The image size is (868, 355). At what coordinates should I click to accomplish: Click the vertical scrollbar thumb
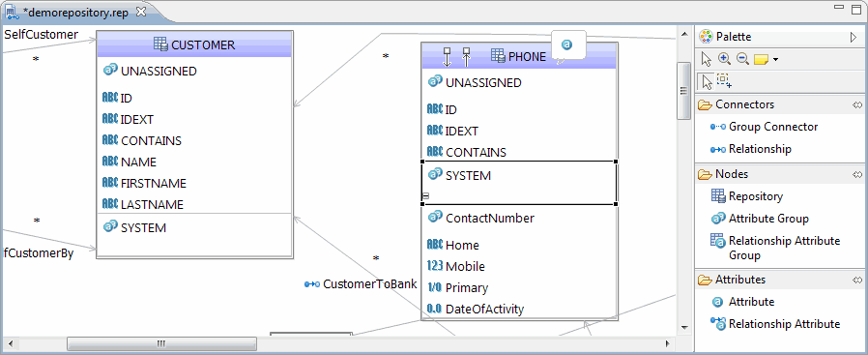(x=684, y=90)
